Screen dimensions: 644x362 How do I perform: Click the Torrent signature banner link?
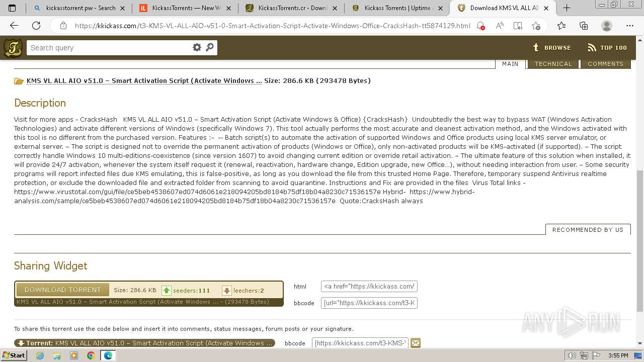(145, 343)
